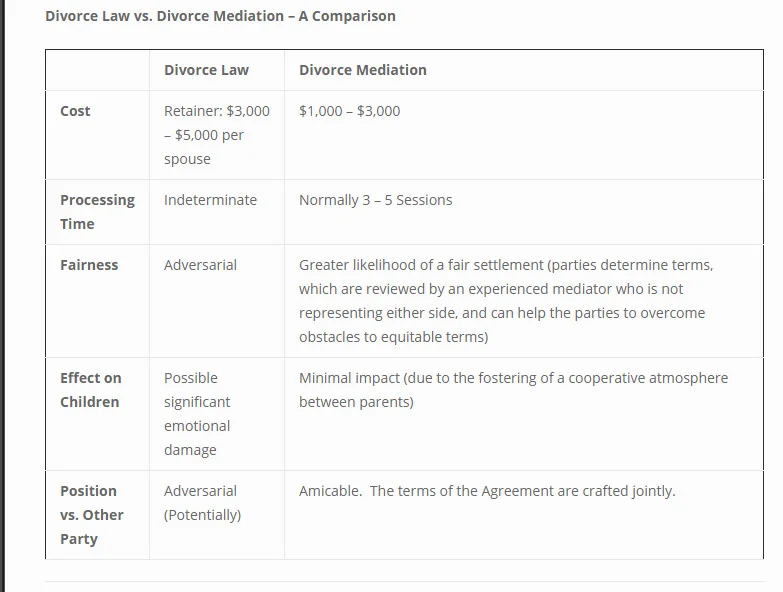Click the $1,000 – $3,000 mediation cost
This screenshot has height=592, width=783.
(x=350, y=111)
